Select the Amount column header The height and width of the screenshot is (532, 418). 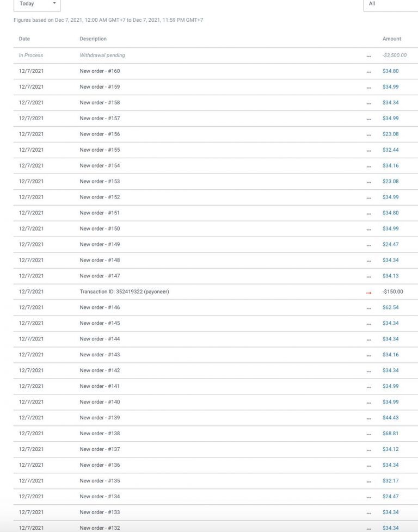click(392, 39)
